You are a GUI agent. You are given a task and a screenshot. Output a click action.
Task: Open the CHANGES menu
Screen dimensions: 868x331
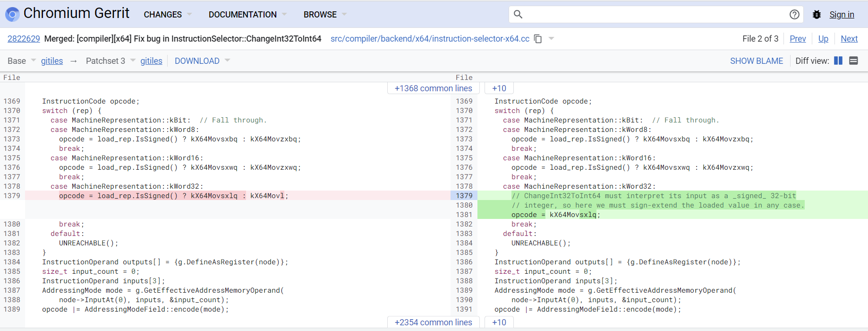point(168,15)
